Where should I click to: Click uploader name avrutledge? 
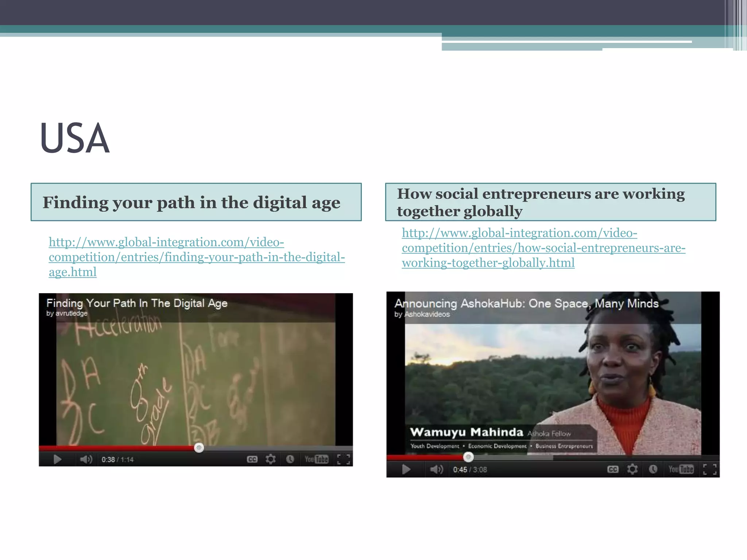tap(71, 313)
